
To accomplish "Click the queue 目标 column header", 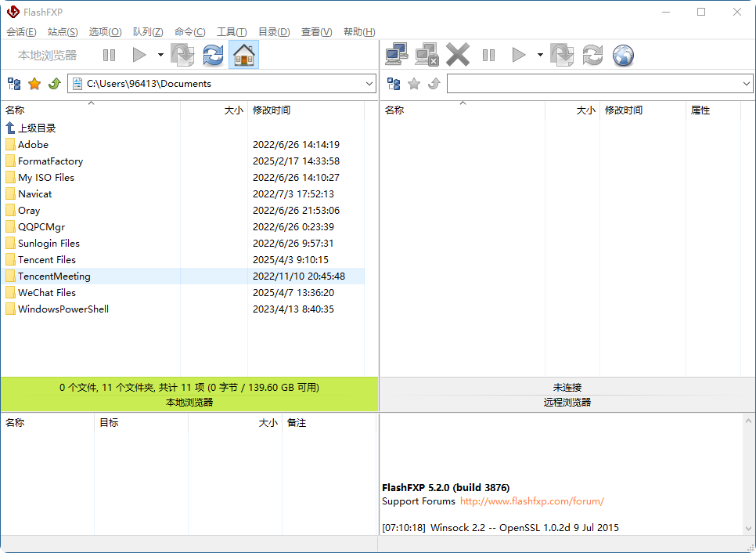I will click(142, 423).
